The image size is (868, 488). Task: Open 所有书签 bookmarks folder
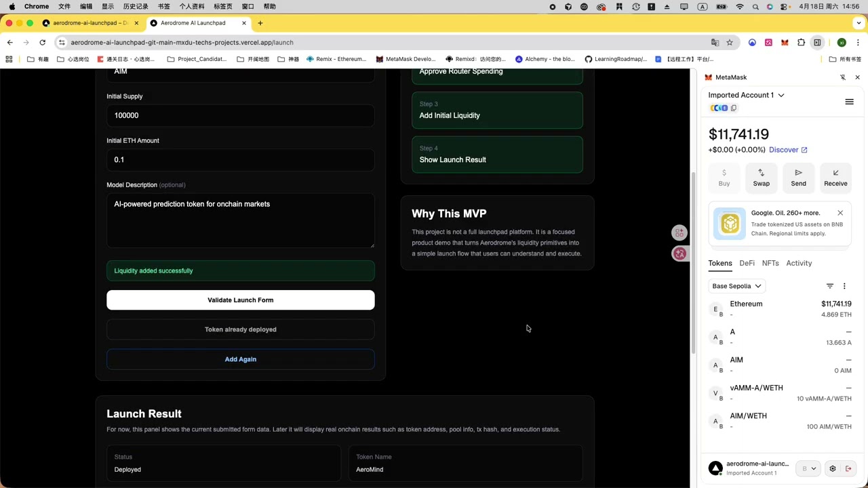tap(845, 59)
